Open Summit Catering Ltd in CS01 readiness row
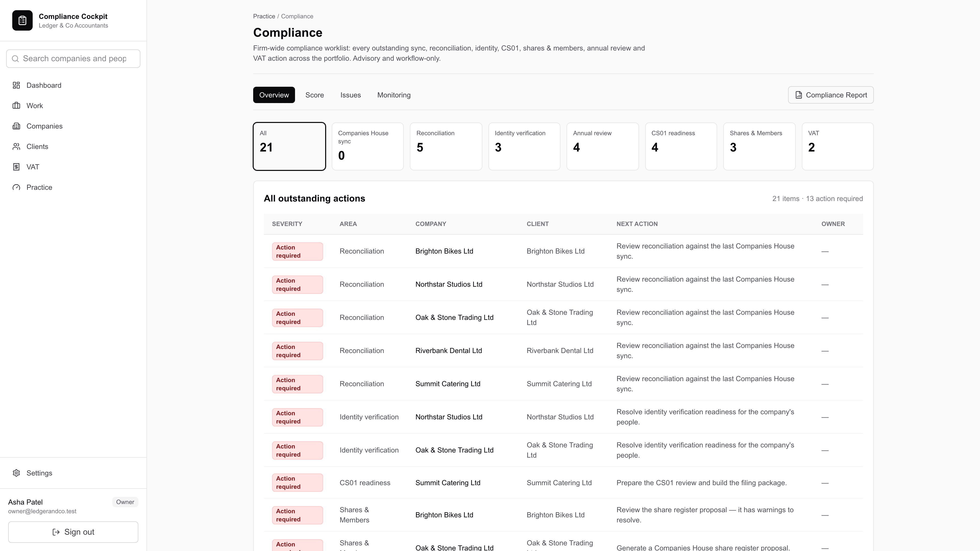 (x=448, y=483)
